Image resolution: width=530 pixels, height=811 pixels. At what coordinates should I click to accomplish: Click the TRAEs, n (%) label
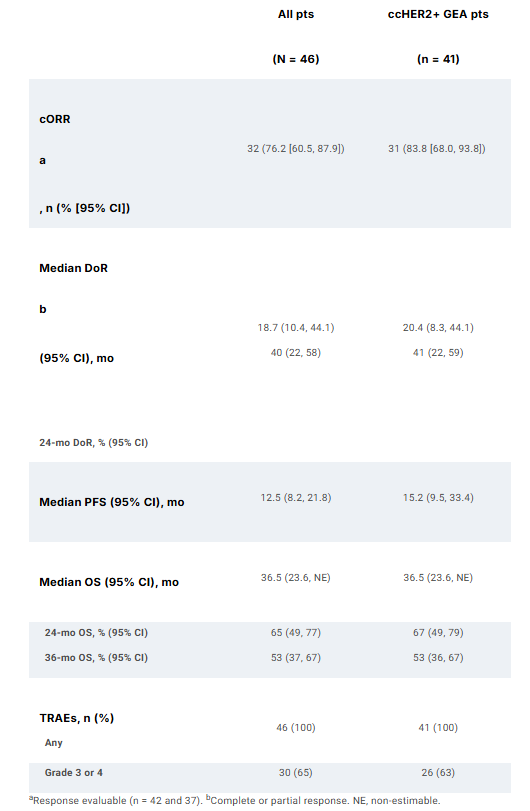(77, 718)
